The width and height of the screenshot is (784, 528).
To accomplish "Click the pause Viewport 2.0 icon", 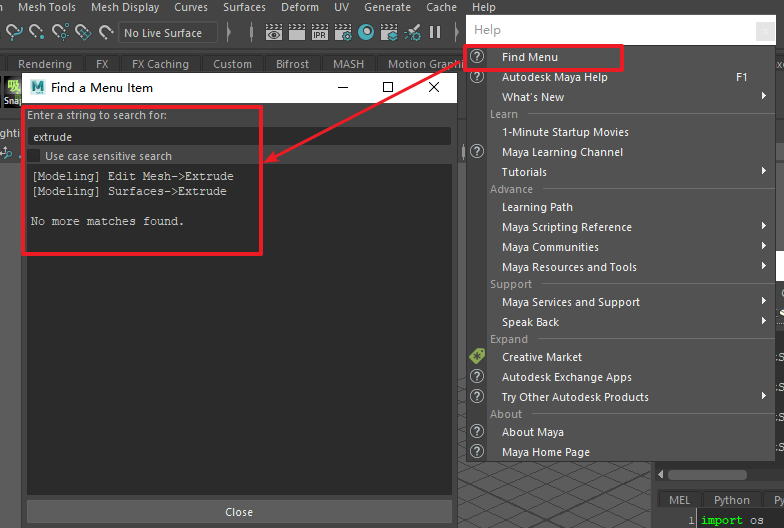I will click(435, 32).
